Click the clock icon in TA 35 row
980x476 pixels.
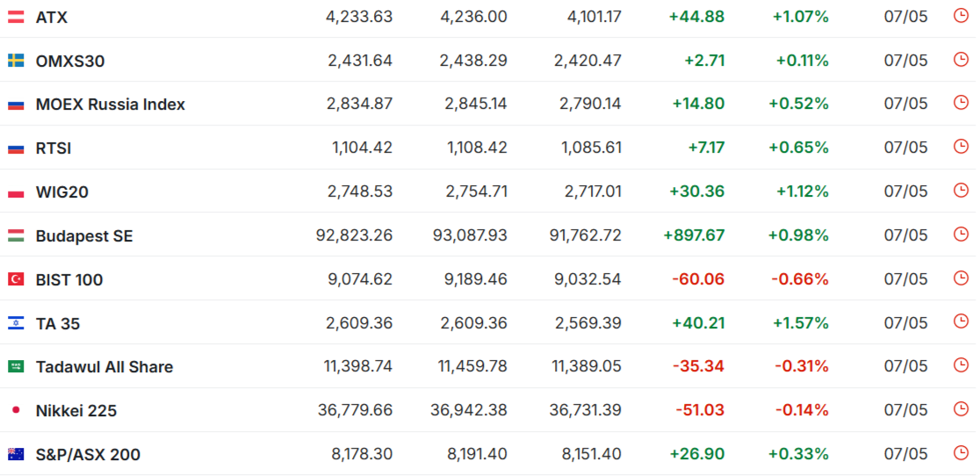pyautogui.click(x=960, y=321)
